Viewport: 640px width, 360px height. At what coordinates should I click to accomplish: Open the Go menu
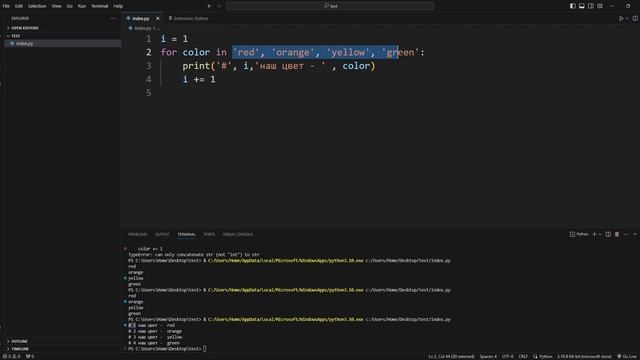pyautogui.click(x=69, y=6)
